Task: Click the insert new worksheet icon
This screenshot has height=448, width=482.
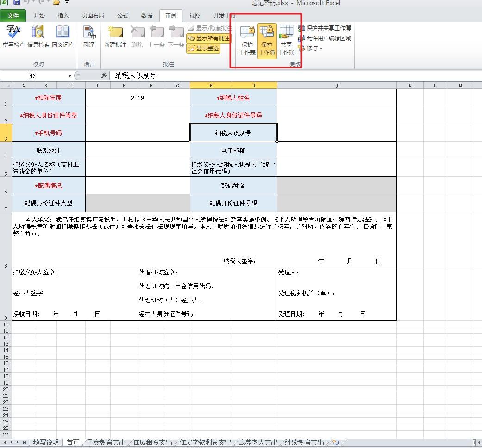Action: pyautogui.click(x=336, y=442)
